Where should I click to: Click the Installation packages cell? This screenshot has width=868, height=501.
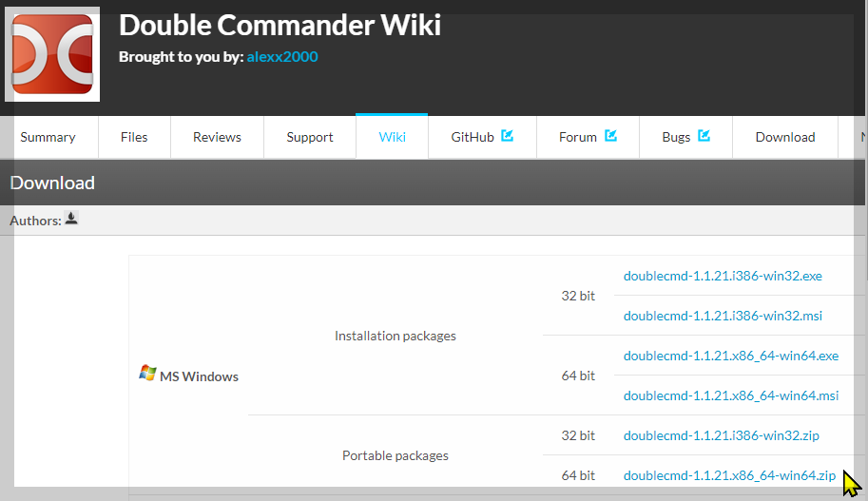point(395,336)
